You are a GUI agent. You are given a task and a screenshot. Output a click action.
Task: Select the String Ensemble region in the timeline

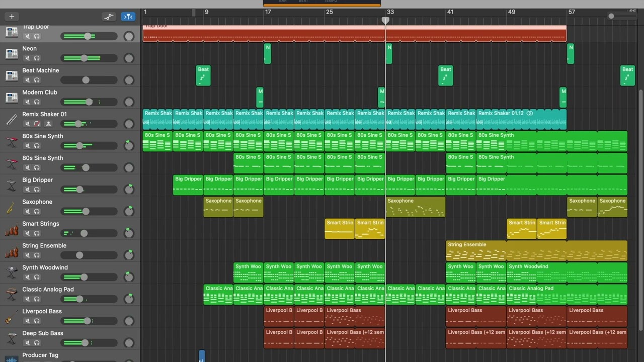(x=537, y=251)
